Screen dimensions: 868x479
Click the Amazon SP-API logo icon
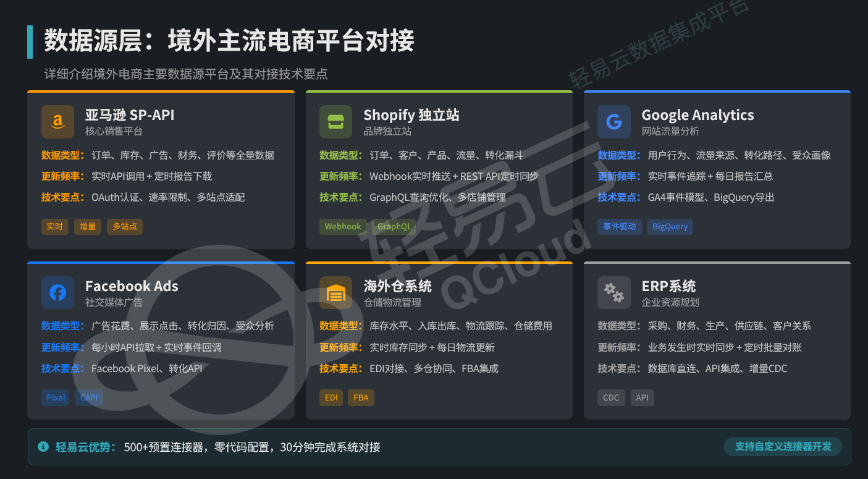[x=57, y=122]
